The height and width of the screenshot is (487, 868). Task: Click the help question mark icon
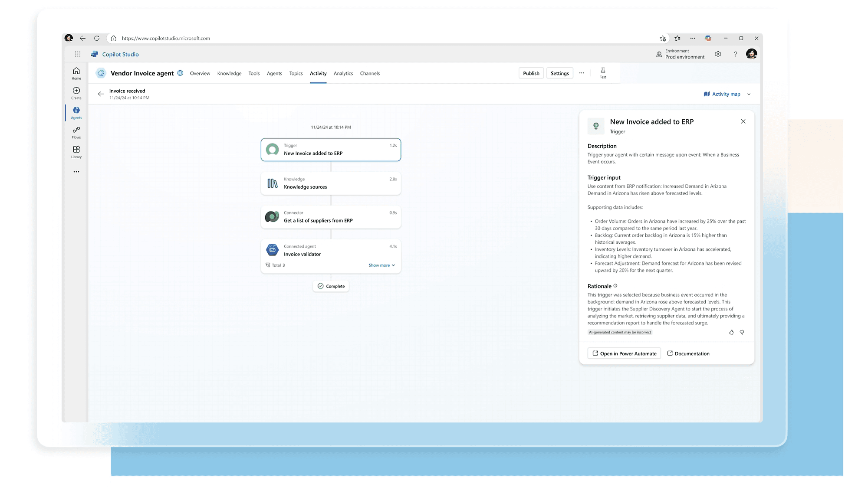pyautogui.click(x=735, y=54)
